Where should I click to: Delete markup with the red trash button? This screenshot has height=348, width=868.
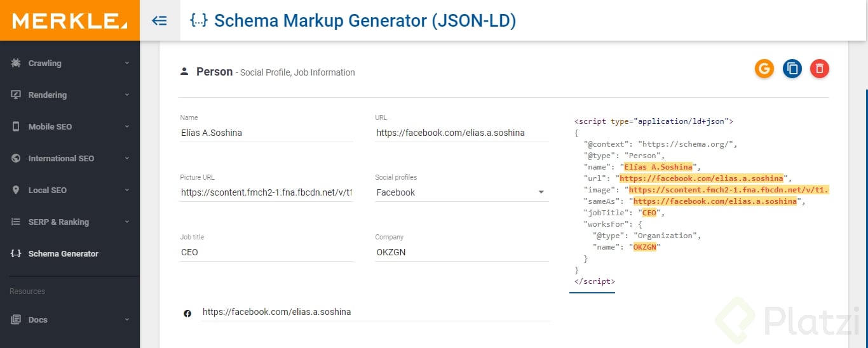(x=820, y=69)
